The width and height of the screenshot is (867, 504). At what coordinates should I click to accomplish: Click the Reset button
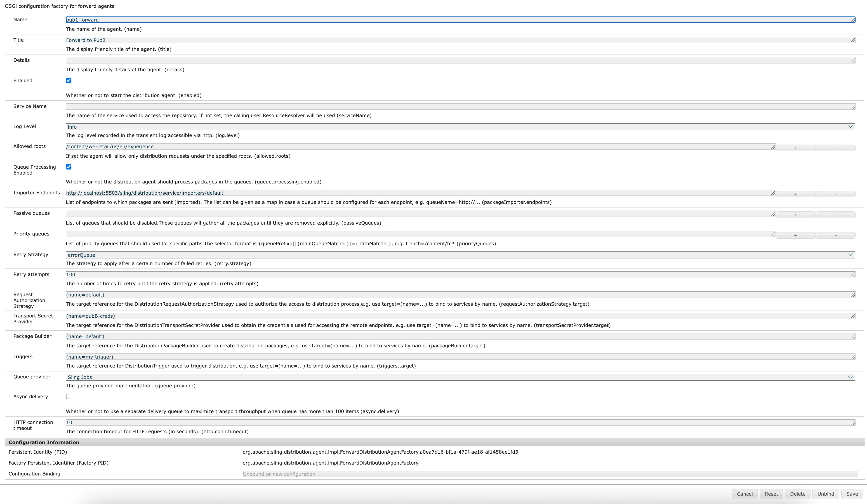click(771, 494)
